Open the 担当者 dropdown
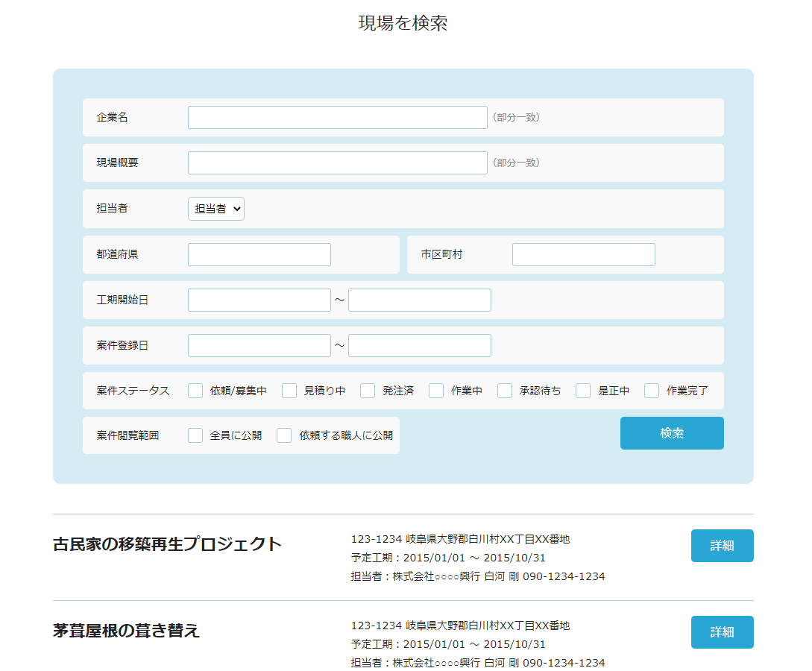 pos(216,209)
